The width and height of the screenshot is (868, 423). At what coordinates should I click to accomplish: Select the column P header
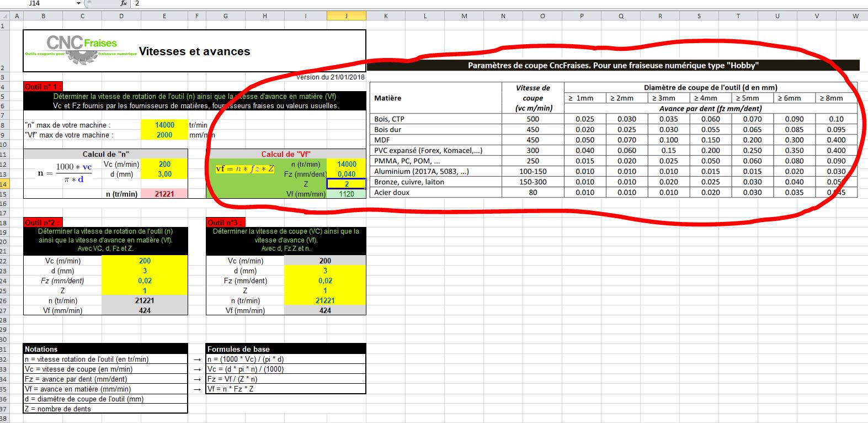582,16
